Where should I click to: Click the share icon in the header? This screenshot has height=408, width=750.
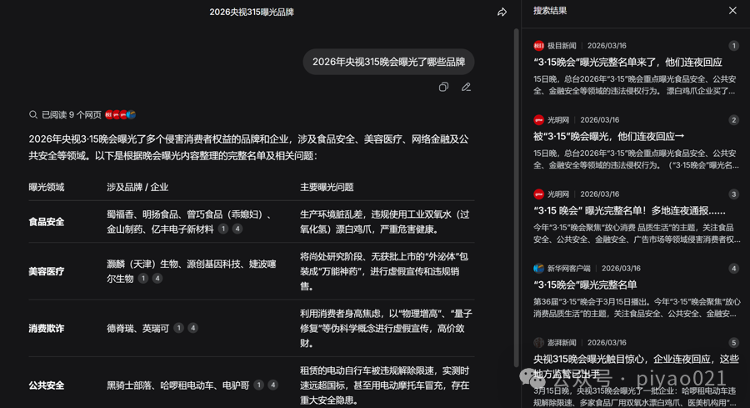pyautogui.click(x=502, y=12)
